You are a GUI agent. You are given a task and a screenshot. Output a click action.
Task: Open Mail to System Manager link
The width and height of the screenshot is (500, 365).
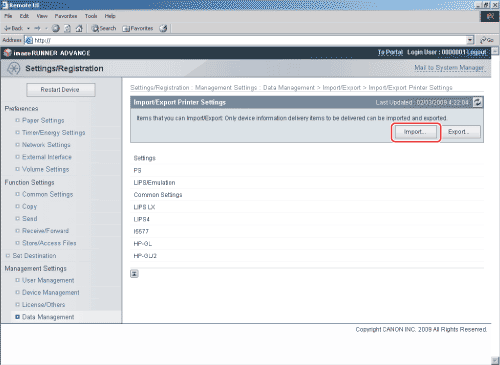coord(449,68)
